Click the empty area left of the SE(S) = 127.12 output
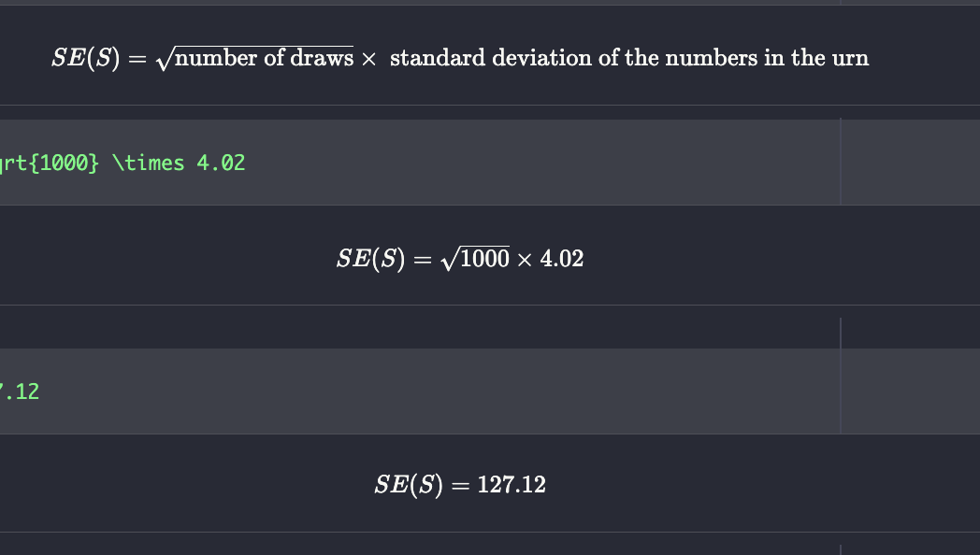This screenshot has height=555, width=980. tap(187, 485)
